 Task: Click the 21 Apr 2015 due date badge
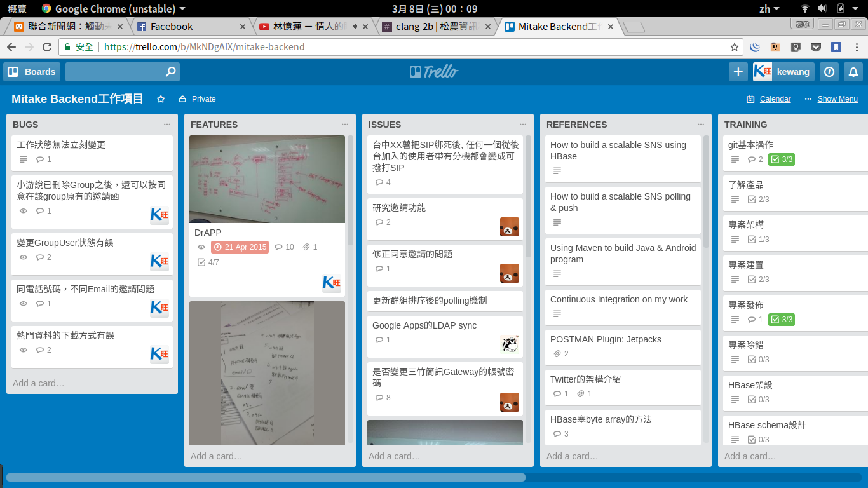point(240,247)
